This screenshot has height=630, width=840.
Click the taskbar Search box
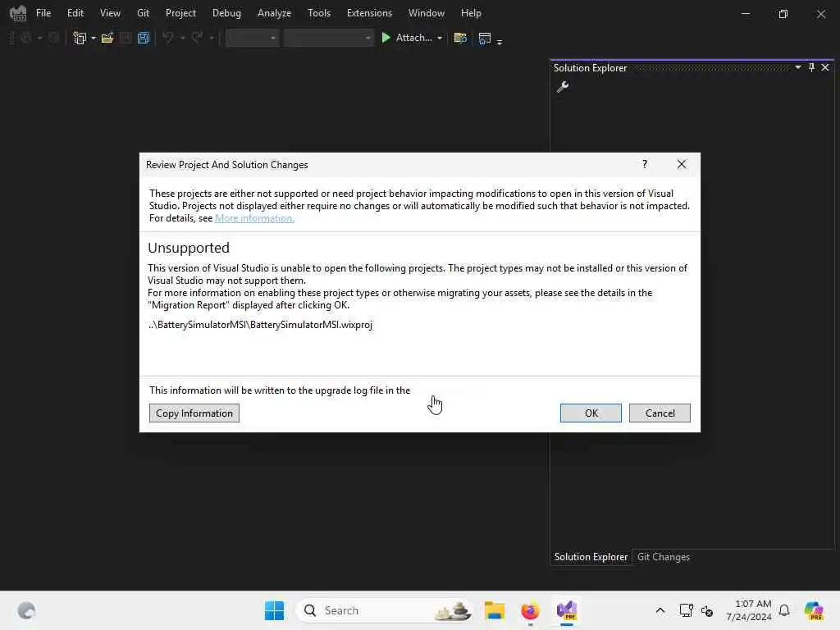pyautogui.click(x=385, y=610)
